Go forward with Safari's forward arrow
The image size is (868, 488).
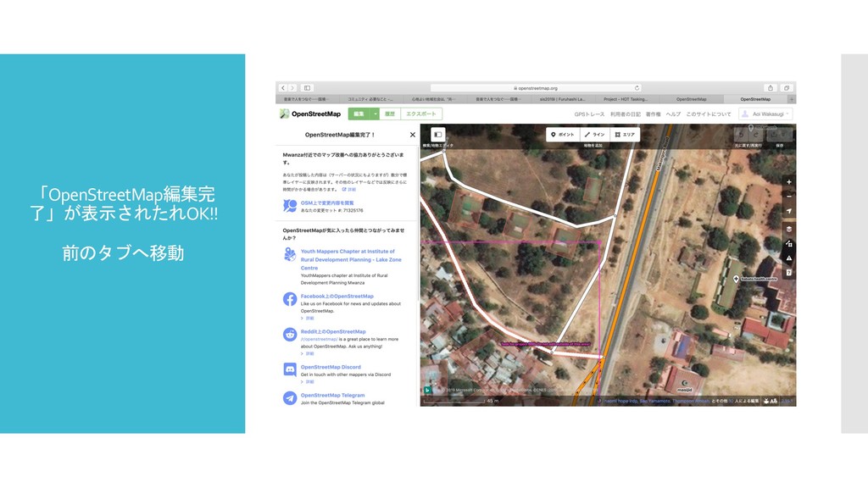[292, 88]
